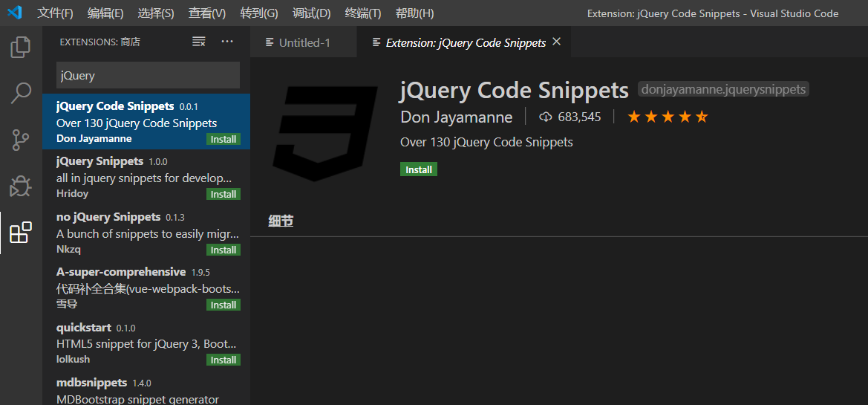This screenshot has height=405, width=868.
Task: Clear extension search results icon
Action: (199, 42)
